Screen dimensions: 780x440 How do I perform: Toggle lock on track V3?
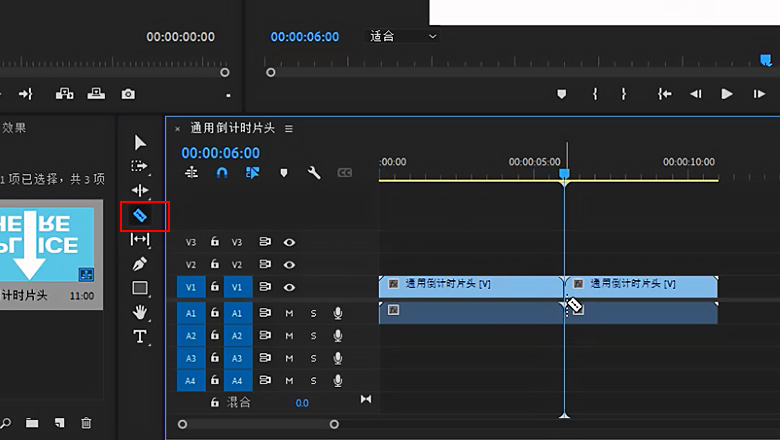pos(214,241)
